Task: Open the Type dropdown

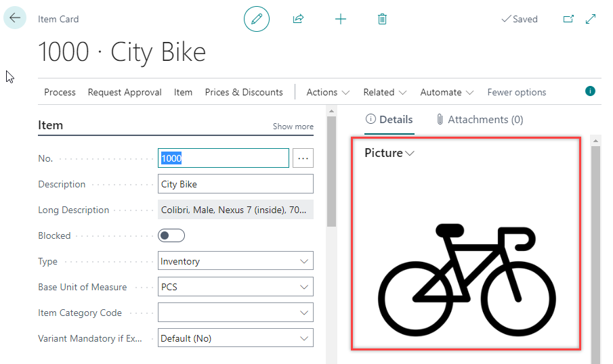Action: [x=236, y=261]
